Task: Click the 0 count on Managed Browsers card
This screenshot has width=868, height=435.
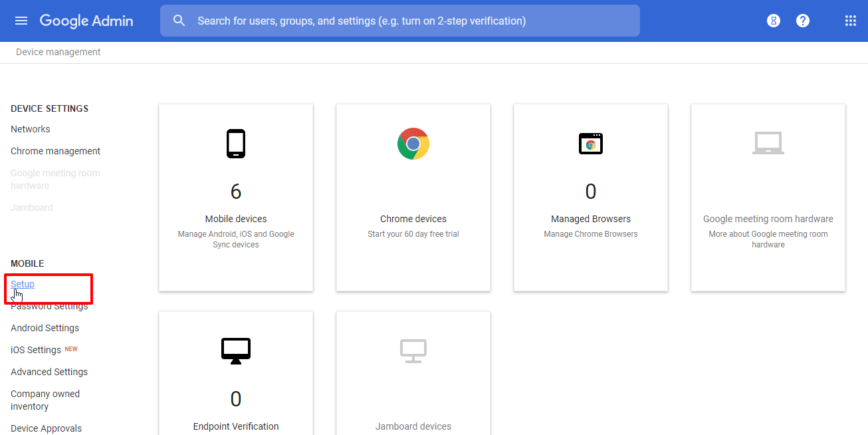Action: pos(591,192)
